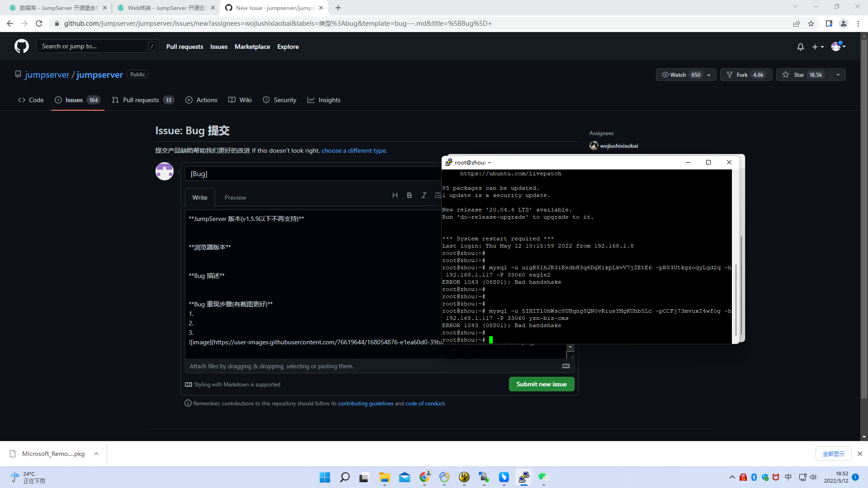
Task: Click the GitHub logo in the header
Action: (21, 46)
